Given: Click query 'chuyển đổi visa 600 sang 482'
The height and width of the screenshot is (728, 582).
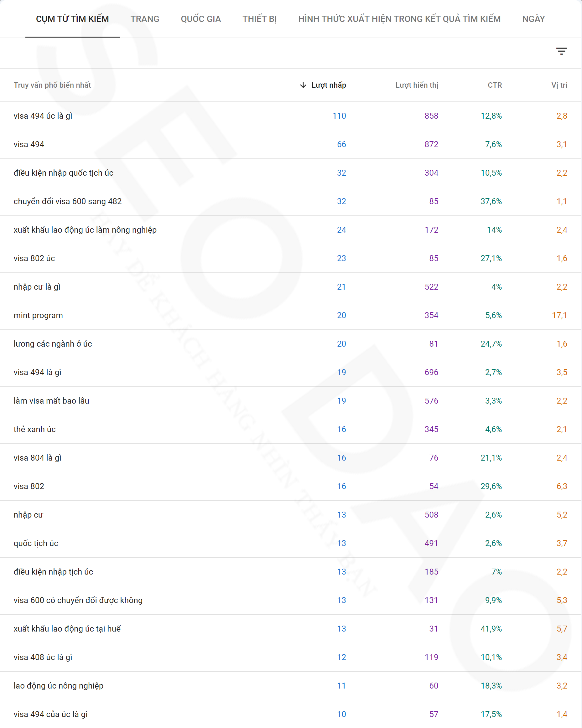Looking at the screenshot, I should [68, 201].
